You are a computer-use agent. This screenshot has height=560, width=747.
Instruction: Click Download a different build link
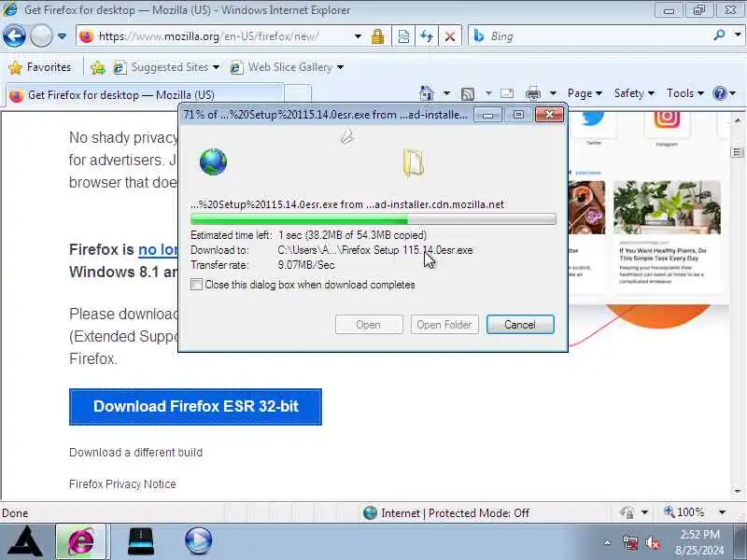pos(135,453)
